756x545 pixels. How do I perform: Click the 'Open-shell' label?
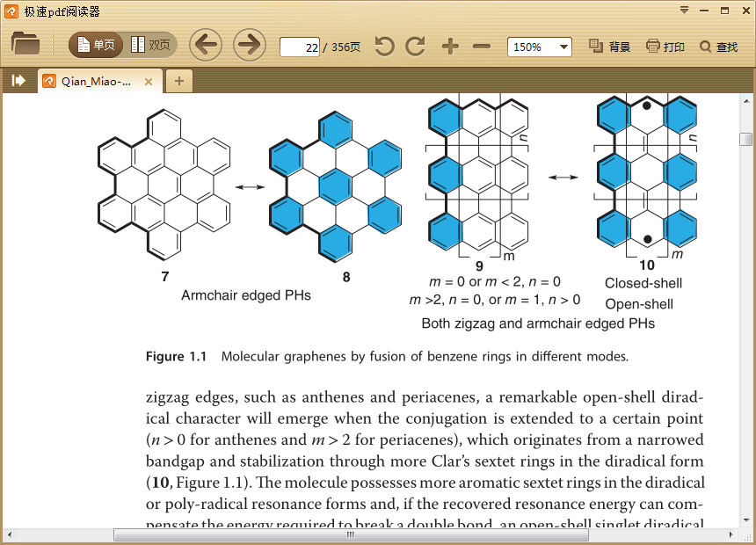(x=639, y=304)
